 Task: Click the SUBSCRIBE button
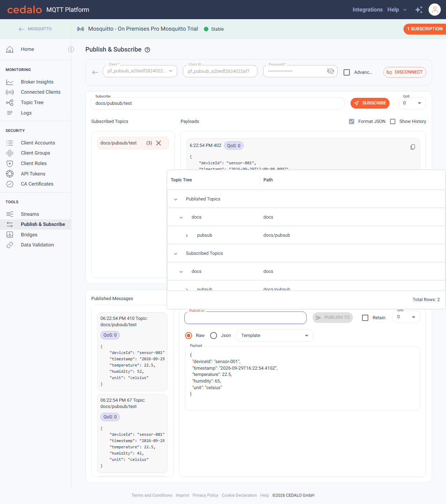[370, 103]
